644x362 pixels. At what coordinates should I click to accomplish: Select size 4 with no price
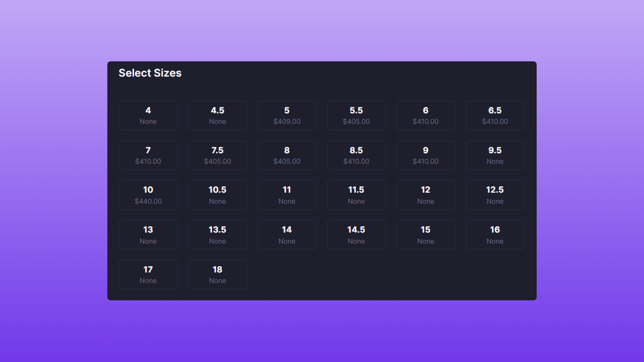148,115
